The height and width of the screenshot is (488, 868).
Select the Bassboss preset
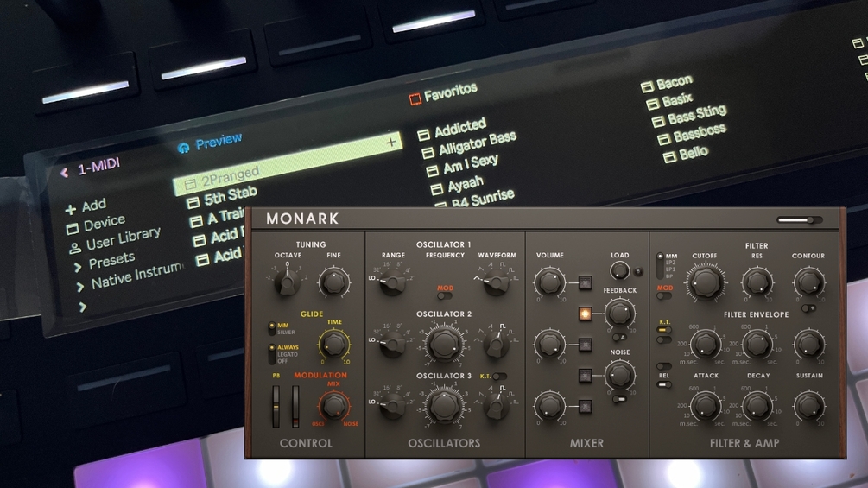[x=700, y=133]
